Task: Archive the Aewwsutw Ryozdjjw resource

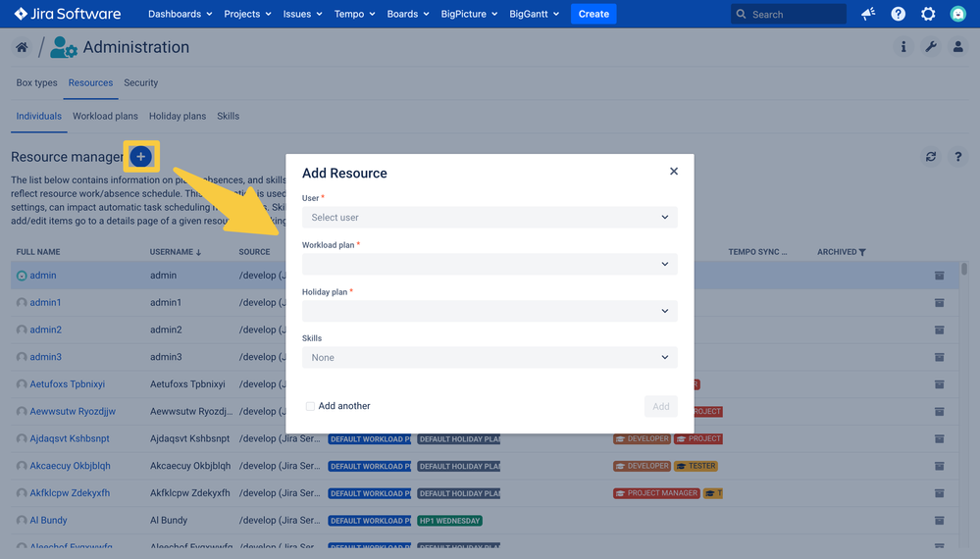Action: [940, 412]
